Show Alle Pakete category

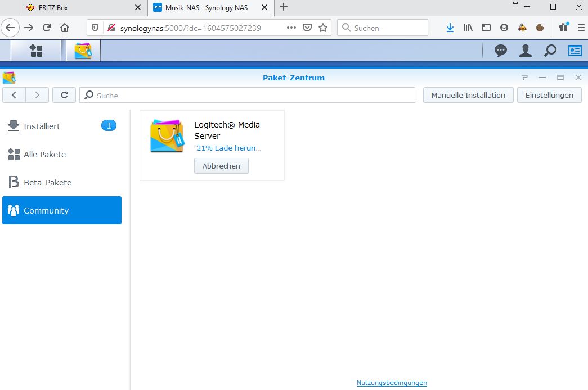click(62, 155)
